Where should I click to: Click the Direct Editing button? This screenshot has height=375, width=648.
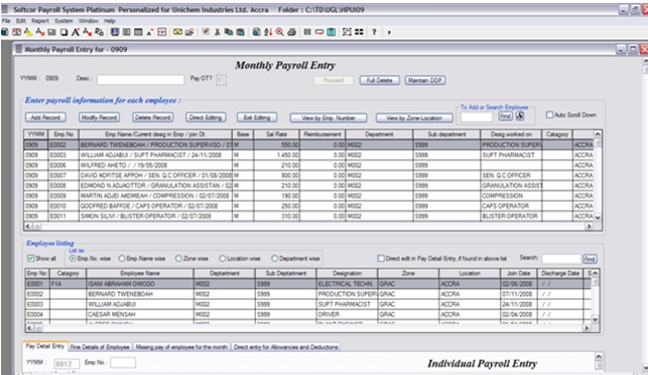(205, 117)
